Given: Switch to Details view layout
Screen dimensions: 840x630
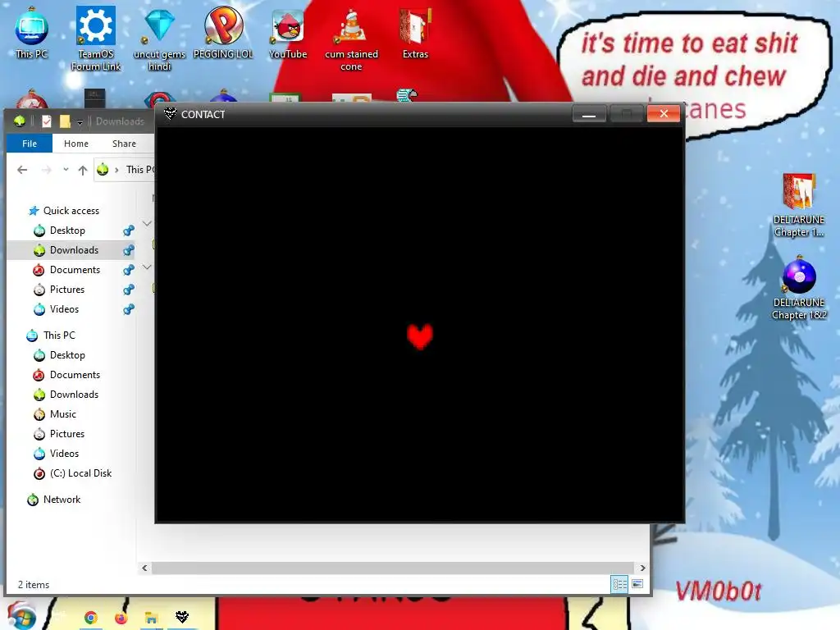Looking at the screenshot, I should coord(619,584).
